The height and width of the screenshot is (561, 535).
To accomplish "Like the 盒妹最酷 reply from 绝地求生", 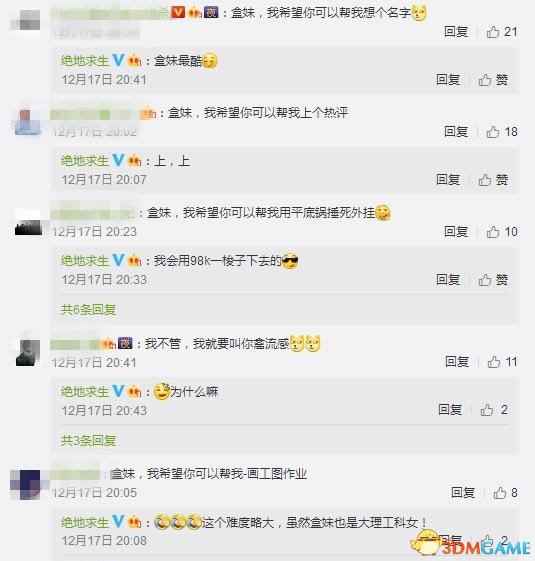I will 493,80.
